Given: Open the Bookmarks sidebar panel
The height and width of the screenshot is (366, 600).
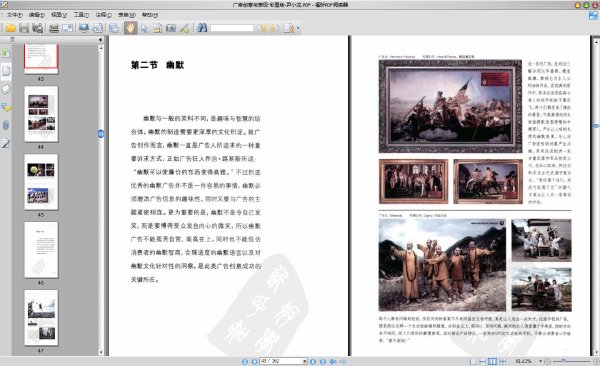Looking at the screenshot, I should [6, 52].
